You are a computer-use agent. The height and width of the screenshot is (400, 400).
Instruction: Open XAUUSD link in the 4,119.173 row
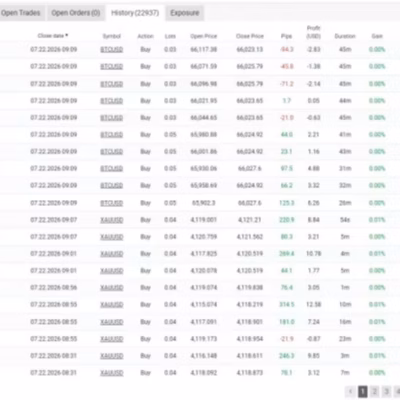112,339
